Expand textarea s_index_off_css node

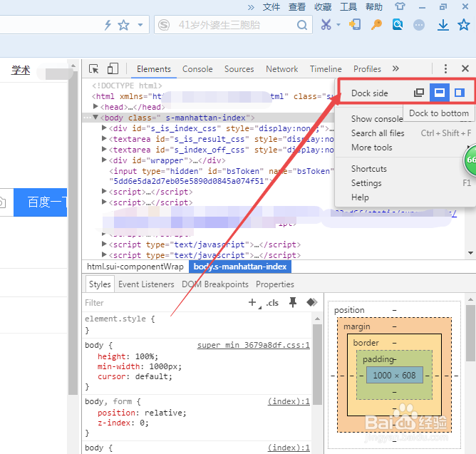(104, 149)
